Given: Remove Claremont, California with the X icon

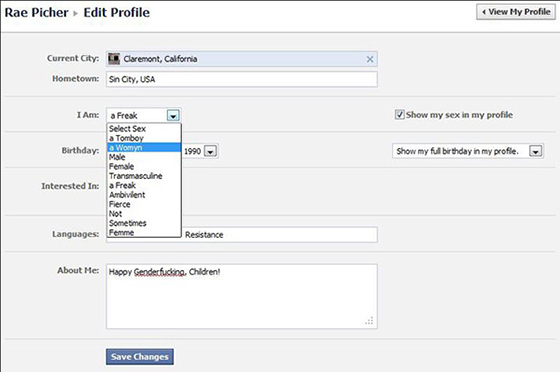Looking at the screenshot, I should 370,59.
